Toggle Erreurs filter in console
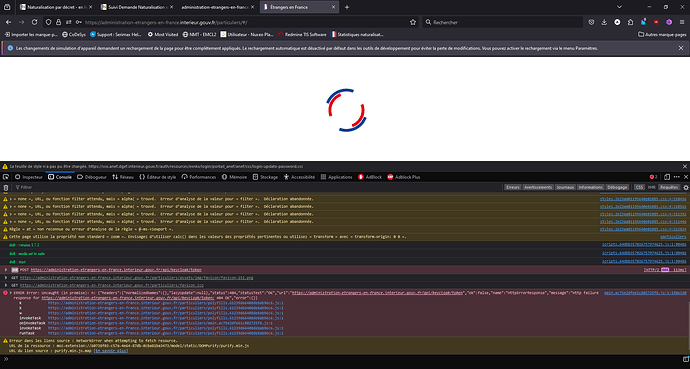The image size is (690, 369). click(512, 187)
